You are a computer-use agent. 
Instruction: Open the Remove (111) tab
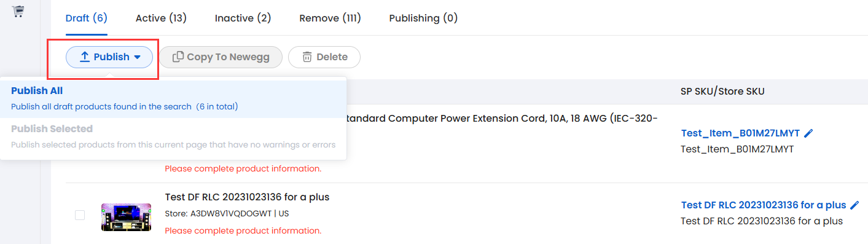click(330, 18)
